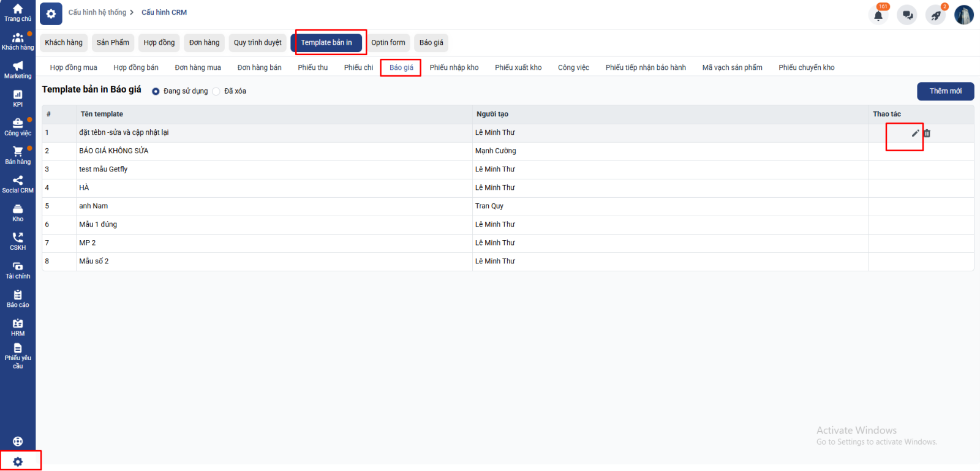Viewport: 980px width, 471px height.
Task: Click 'Cấu hình hệ thống' breadcrumb link
Action: (x=97, y=12)
